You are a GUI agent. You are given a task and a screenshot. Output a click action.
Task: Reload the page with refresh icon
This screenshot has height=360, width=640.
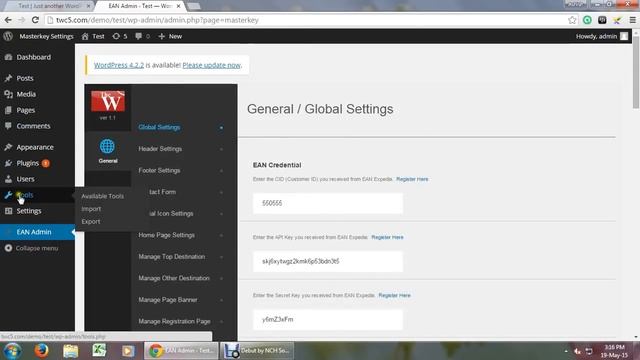(35, 20)
